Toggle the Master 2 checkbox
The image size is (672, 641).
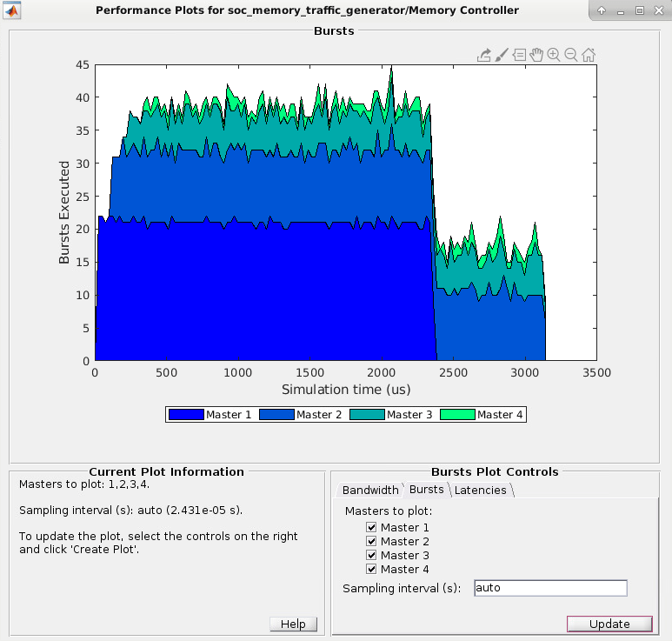(x=371, y=541)
